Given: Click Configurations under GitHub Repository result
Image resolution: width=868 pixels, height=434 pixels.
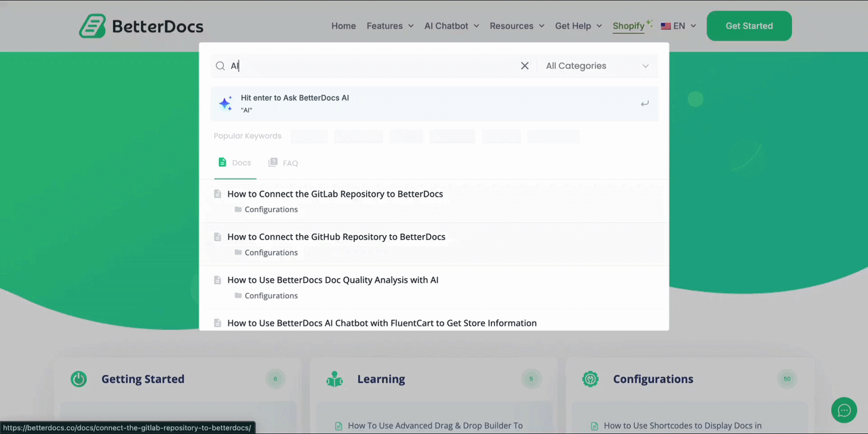Looking at the screenshot, I should point(271,252).
